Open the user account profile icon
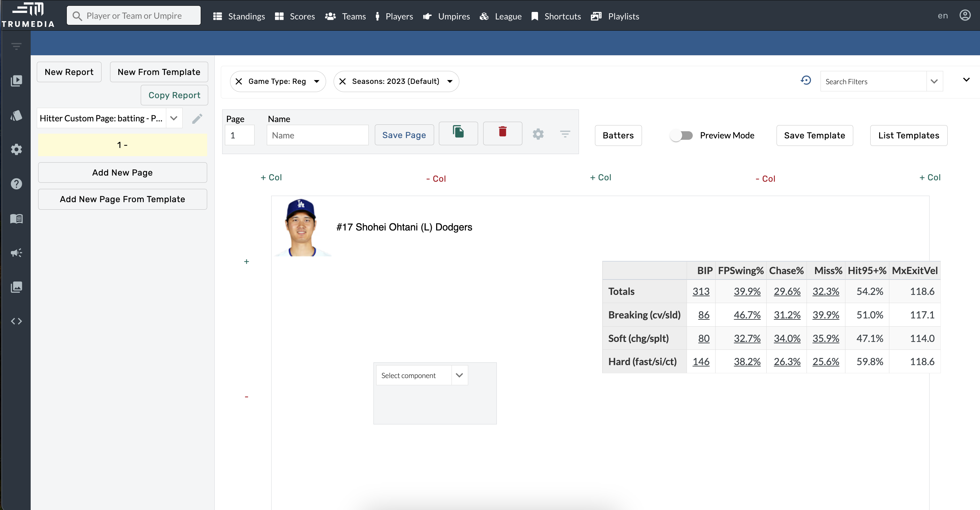Image resolution: width=980 pixels, height=510 pixels. pos(964,16)
